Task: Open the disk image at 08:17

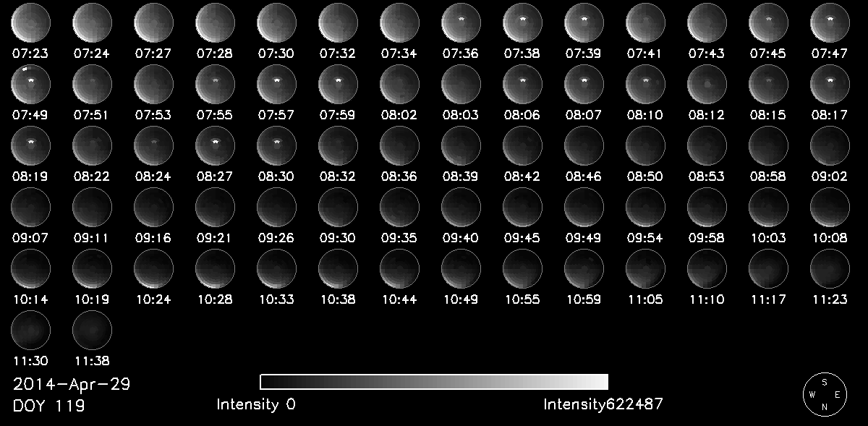Action: (x=830, y=84)
